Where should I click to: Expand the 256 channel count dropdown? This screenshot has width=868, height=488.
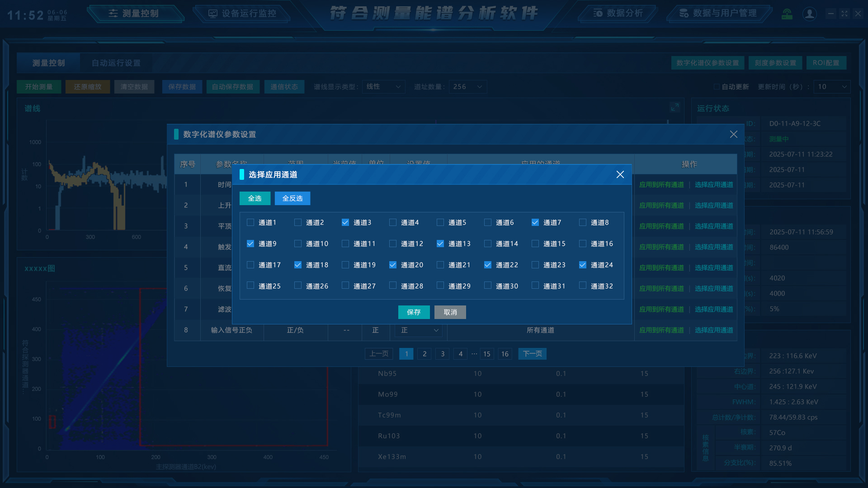coord(468,87)
